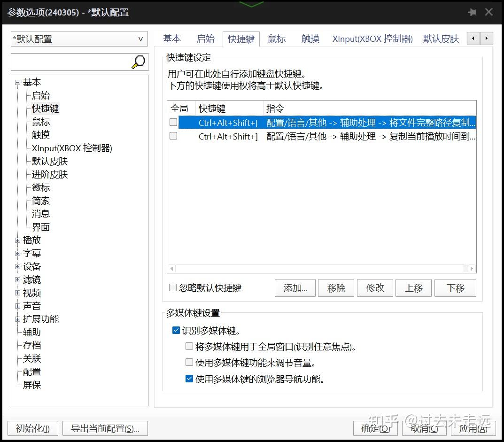Switch to the XInput(XBOX 控制器) tab

372,39
